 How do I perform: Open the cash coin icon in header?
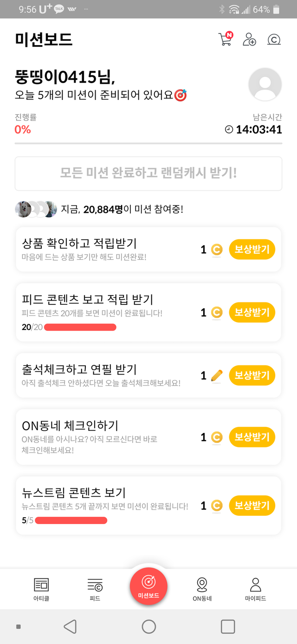click(x=274, y=40)
